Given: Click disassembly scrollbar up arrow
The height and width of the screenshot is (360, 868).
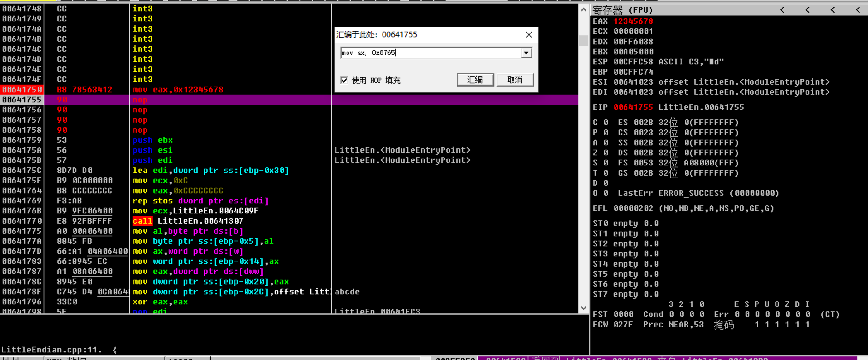Looking at the screenshot, I should point(584,10).
